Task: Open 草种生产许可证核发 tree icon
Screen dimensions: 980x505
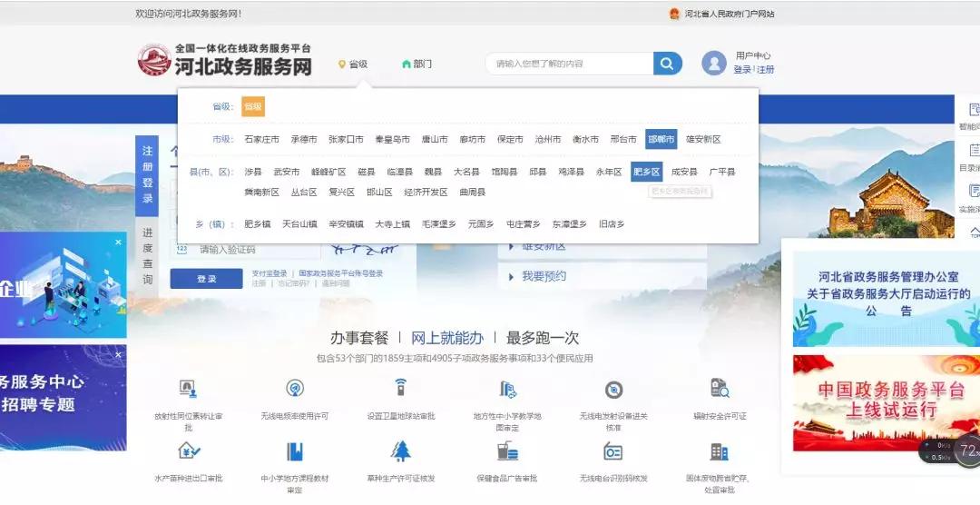Action: tap(400, 451)
